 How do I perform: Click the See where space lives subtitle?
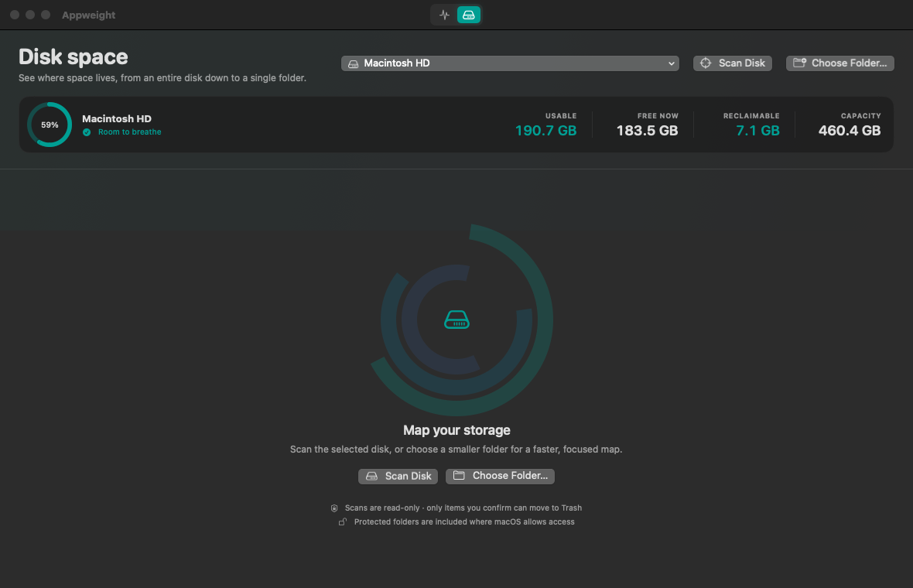(162, 78)
